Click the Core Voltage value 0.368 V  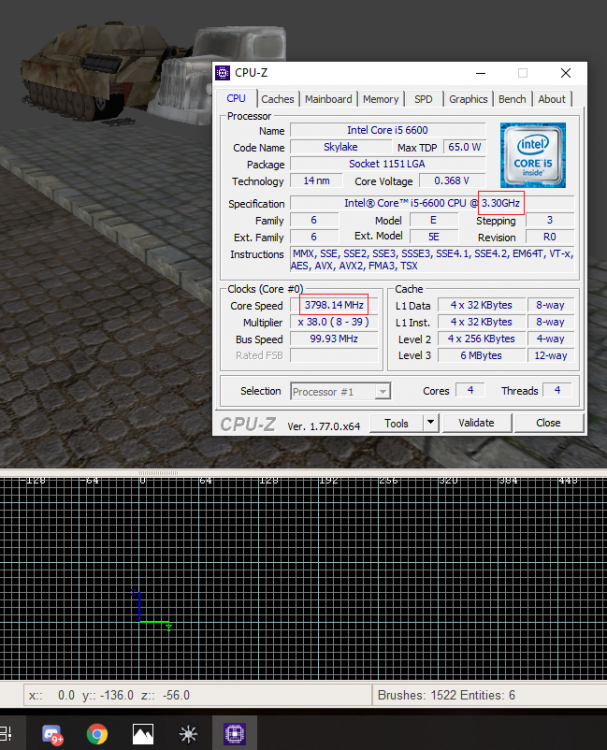(452, 181)
